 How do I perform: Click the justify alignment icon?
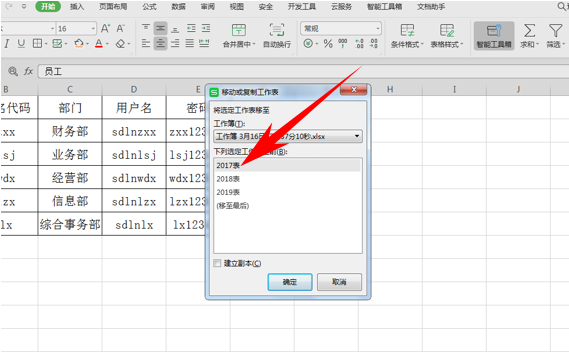pyautogui.click(x=189, y=44)
